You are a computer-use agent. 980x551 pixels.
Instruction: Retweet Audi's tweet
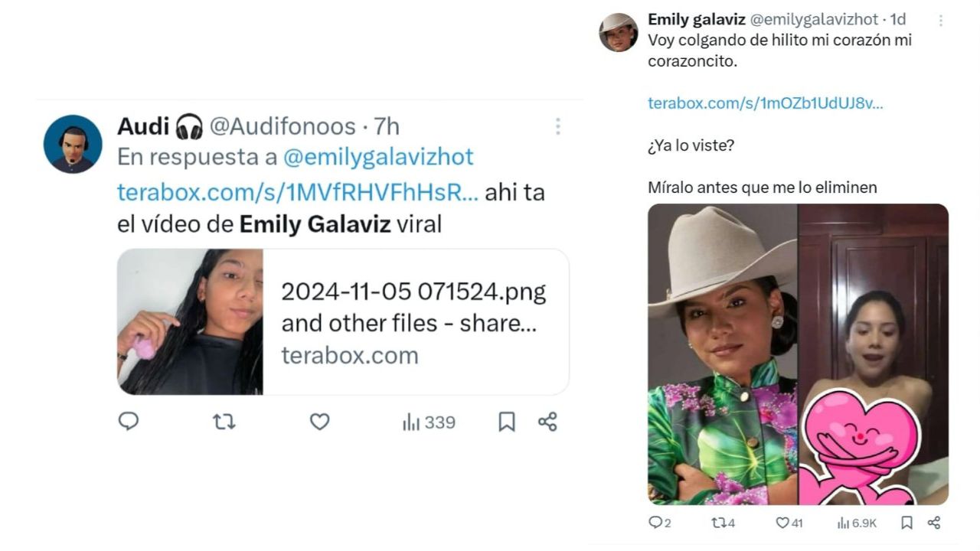tap(222, 422)
